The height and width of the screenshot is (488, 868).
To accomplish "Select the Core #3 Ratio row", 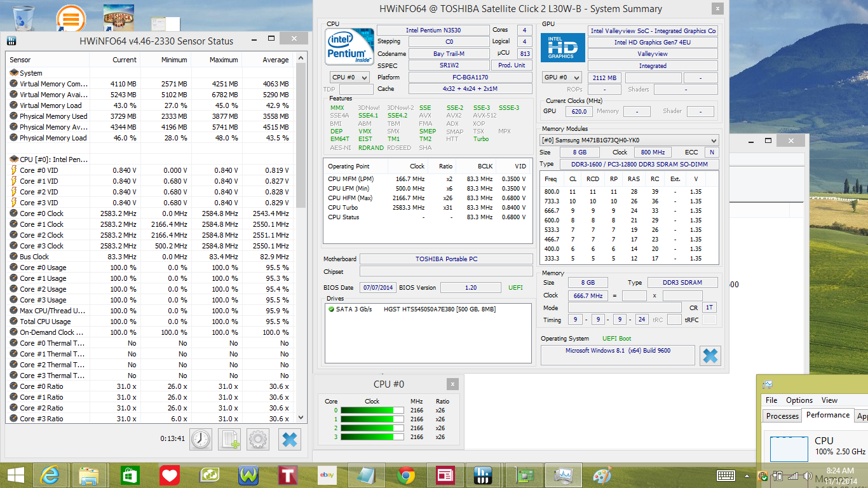I will point(150,419).
